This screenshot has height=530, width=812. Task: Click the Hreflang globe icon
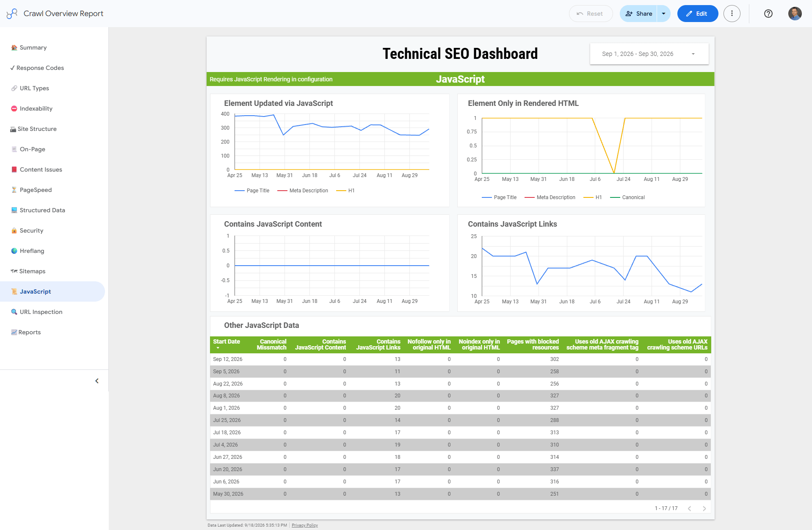point(14,251)
